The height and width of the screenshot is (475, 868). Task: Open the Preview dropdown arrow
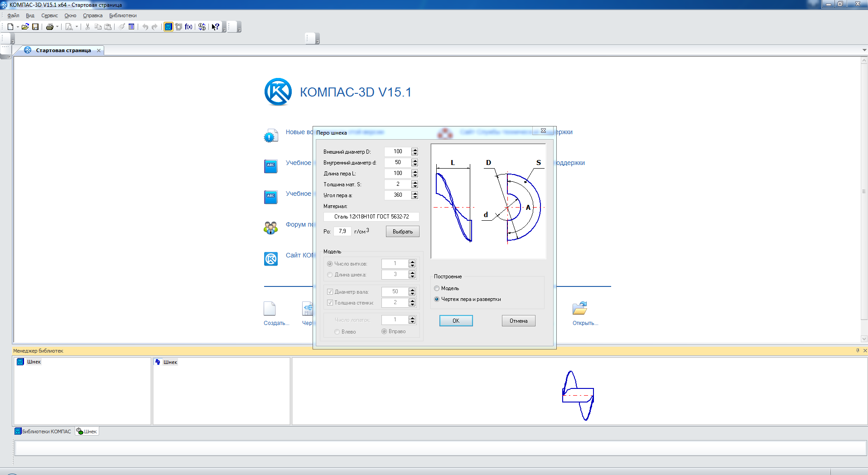click(x=77, y=27)
